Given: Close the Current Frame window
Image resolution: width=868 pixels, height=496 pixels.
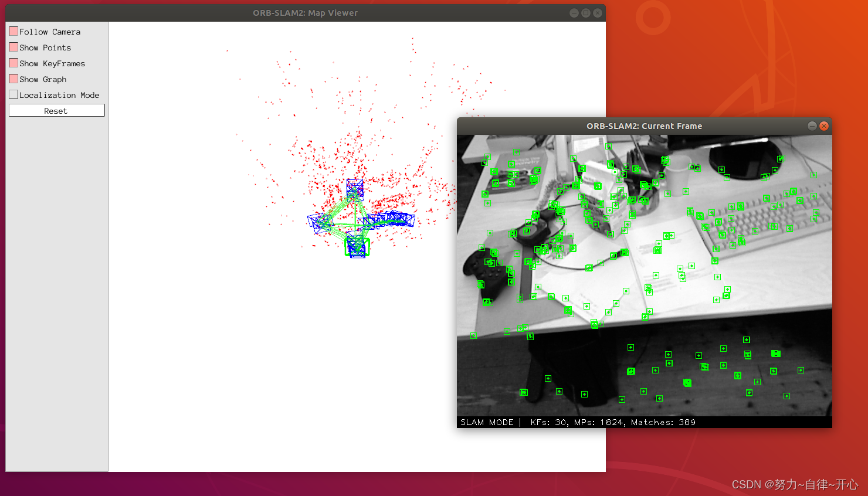Looking at the screenshot, I should [x=824, y=126].
